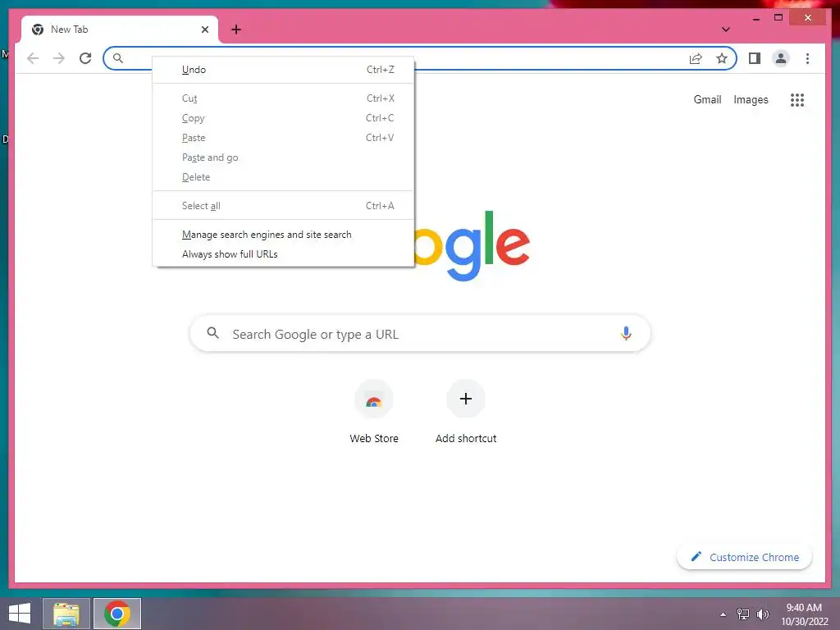Toggle Always show full URLs
840x630 pixels.
(283, 254)
